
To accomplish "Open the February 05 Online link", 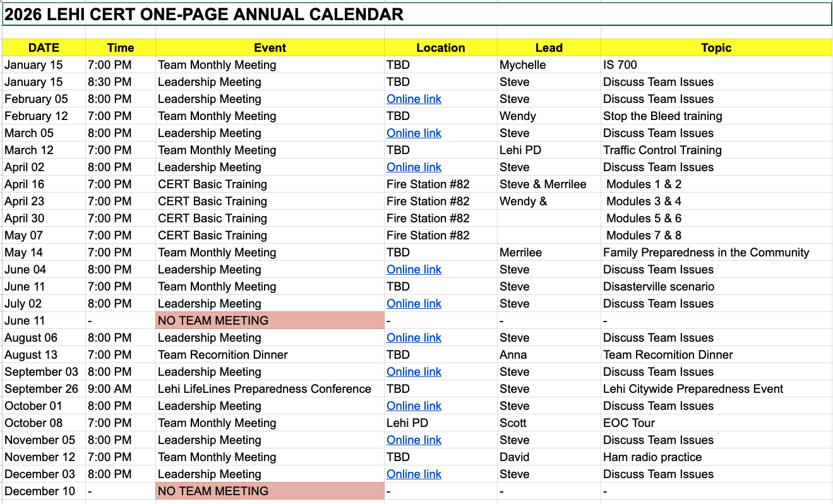I will [x=414, y=99].
